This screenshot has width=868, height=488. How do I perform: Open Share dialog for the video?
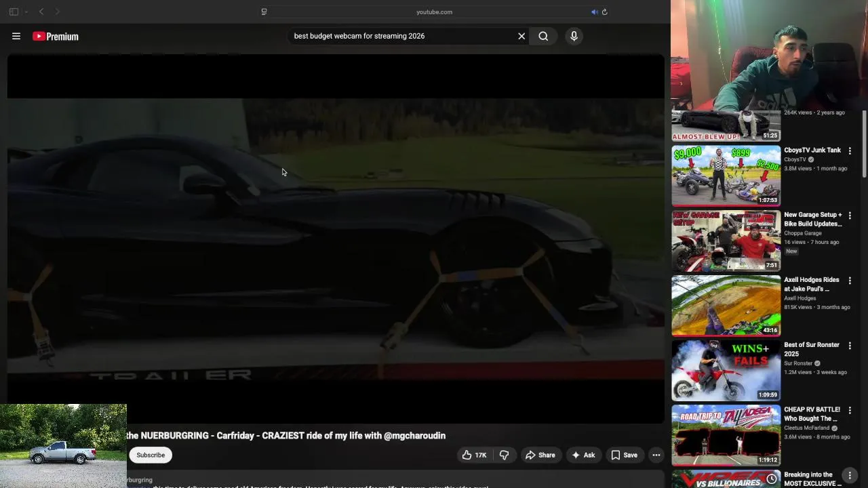point(540,455)
